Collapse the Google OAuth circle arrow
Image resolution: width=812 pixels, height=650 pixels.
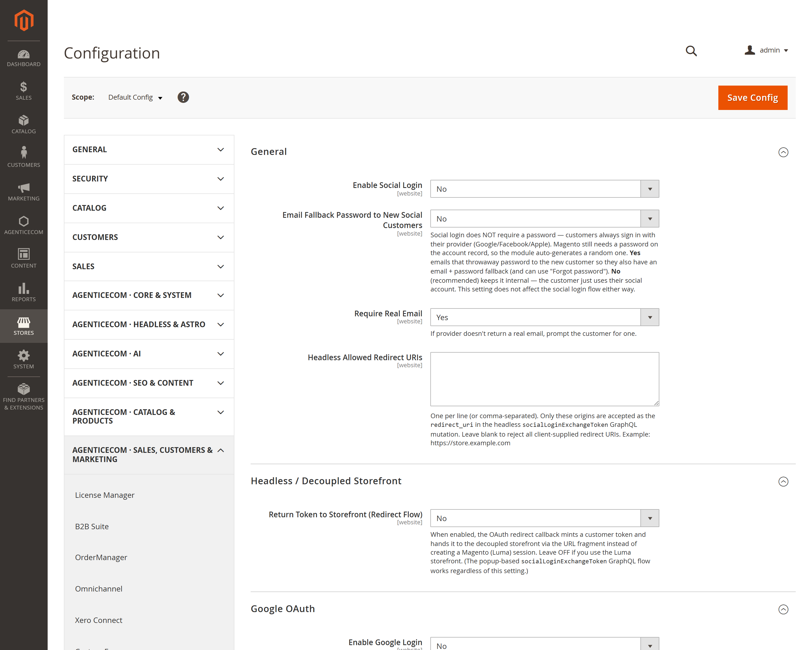pyautogui.click(x=783, y=609)
